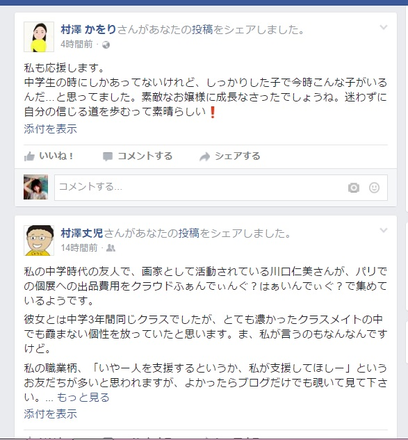Click the thumbs-up Like icon
The image size is (408, 440).
29,156
